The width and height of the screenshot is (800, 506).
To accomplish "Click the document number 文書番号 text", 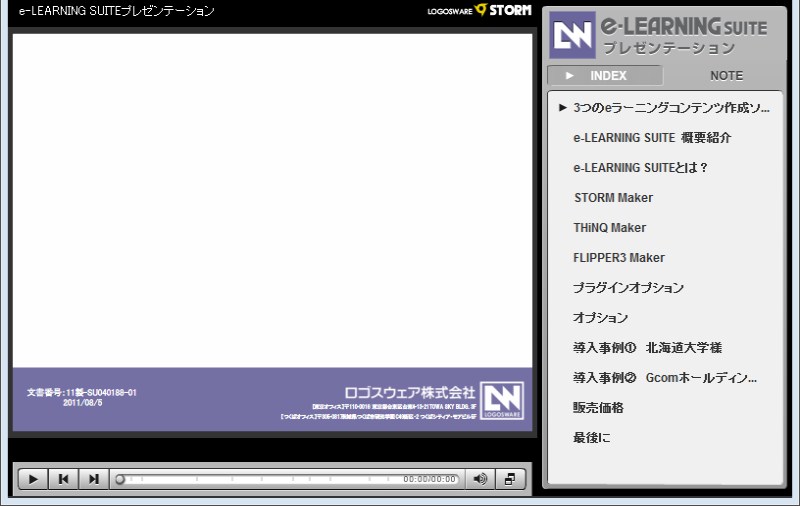I will [x=82, y=392].
